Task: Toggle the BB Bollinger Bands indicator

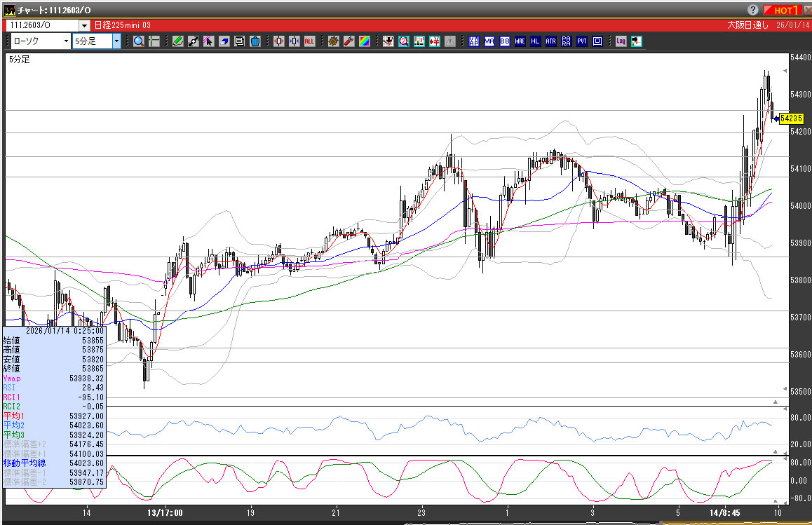Action: (x=505, y=41)
